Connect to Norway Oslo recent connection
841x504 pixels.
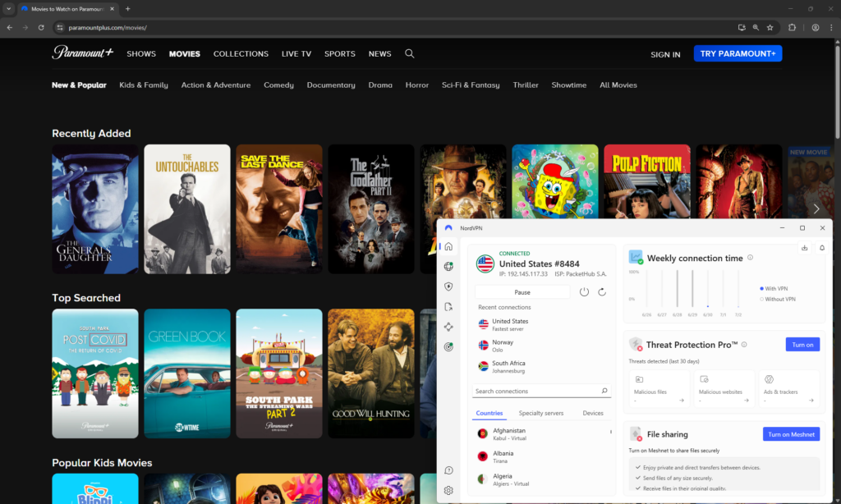(x=541, y=346)
